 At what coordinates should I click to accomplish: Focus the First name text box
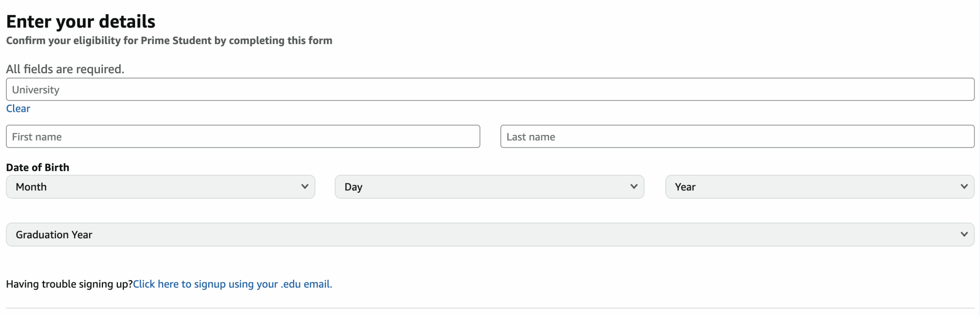point(243,137)
